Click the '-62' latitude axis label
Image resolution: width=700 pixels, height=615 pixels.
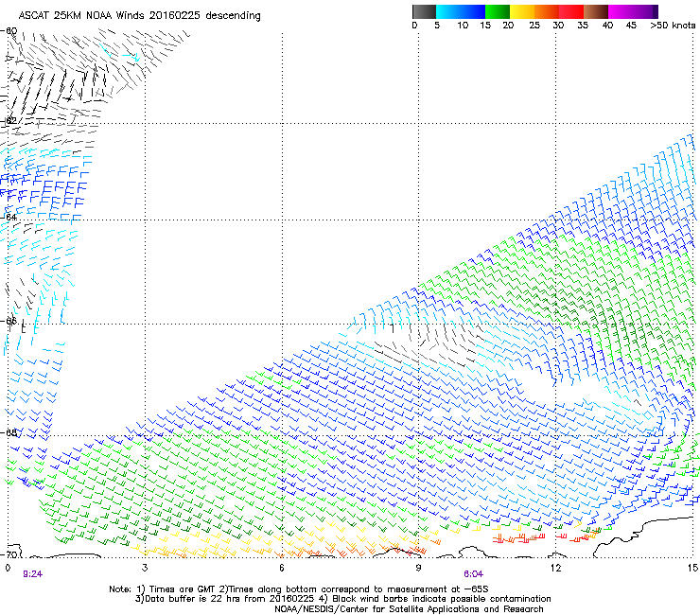9,120
